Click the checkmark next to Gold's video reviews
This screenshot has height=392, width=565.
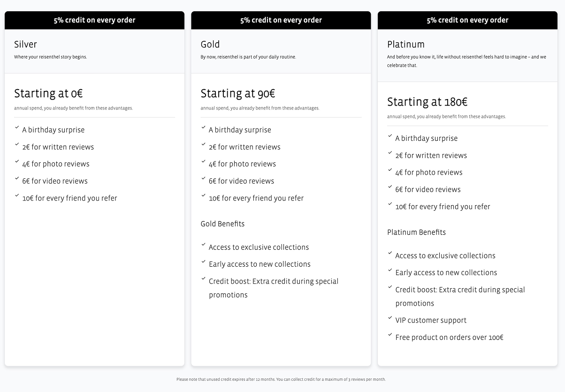click(x=204, y=178)
